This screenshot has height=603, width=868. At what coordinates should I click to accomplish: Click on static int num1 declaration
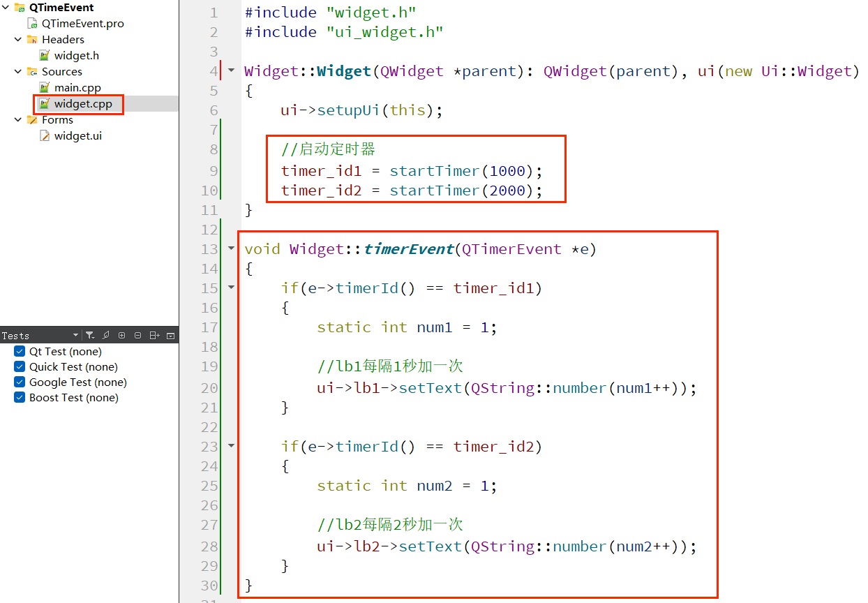point(407,327)
